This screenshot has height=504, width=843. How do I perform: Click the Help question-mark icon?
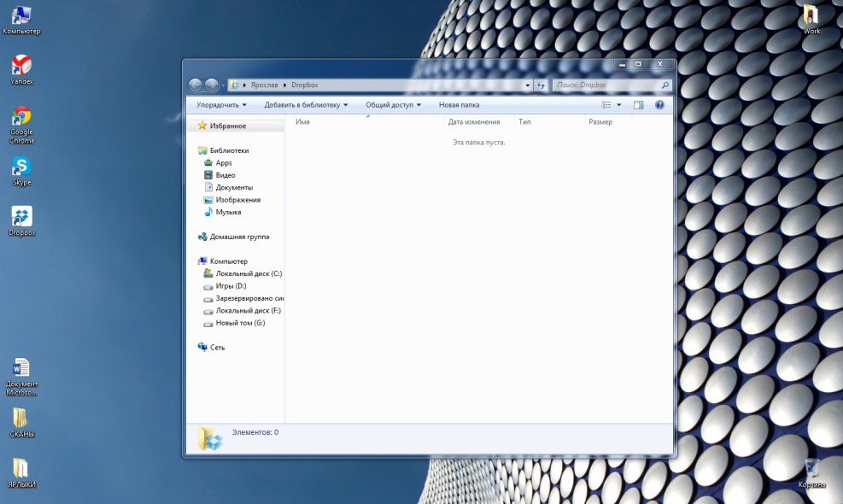point(658,104)
